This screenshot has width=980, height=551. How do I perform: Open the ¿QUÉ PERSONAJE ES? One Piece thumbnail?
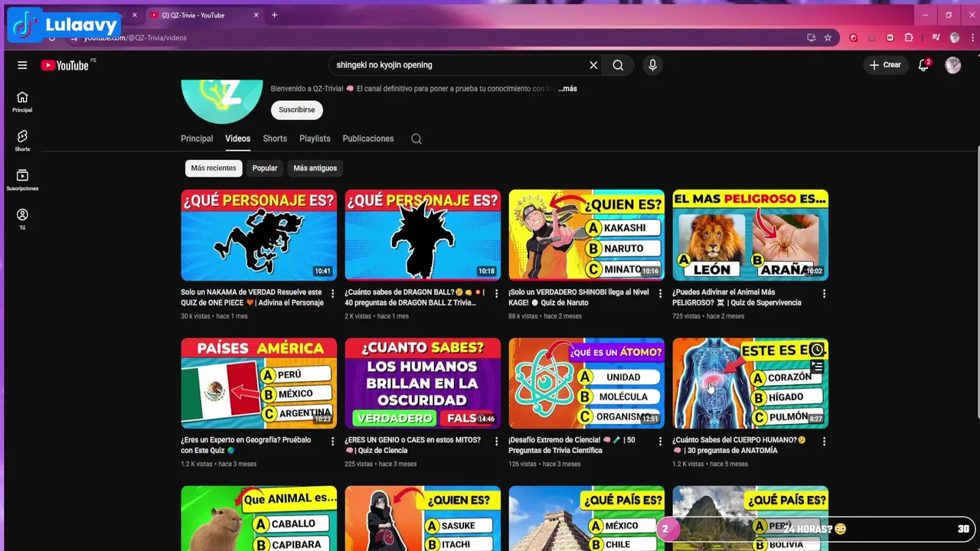click(x=259, y=235)
